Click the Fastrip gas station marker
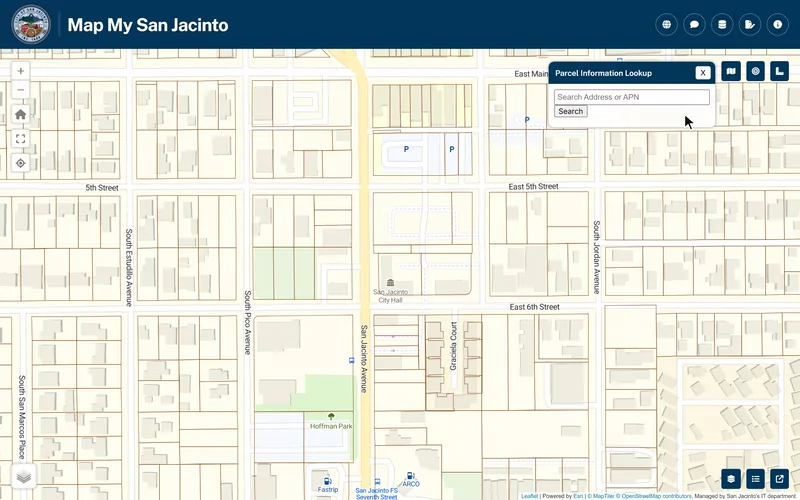This screenshot has width=800, height=500. (x=328, y=481)
